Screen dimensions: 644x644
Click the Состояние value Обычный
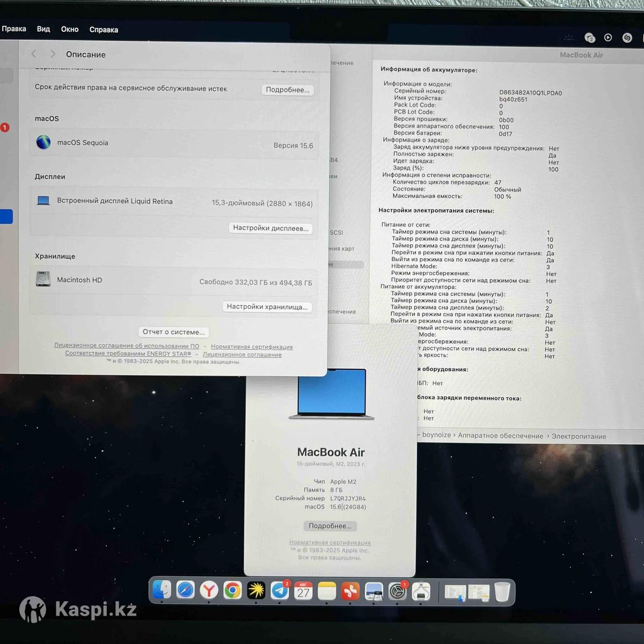tap(507, 189)
